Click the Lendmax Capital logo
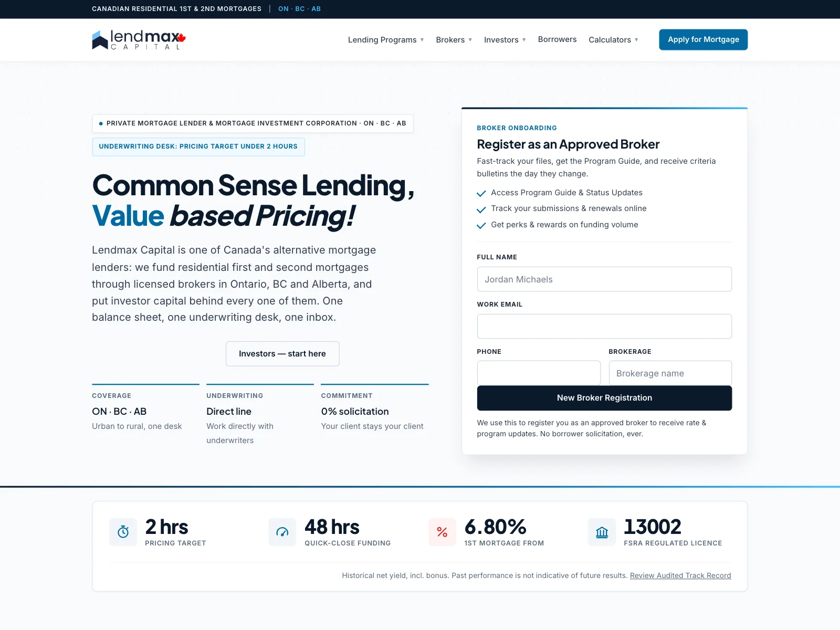The height and width of the screenshot is (630, 840). (x=139, y=40)
